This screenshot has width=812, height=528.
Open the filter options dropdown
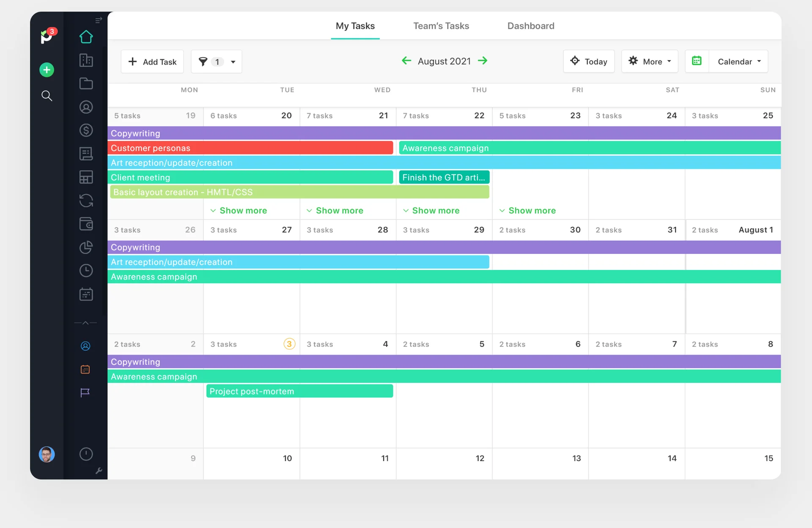click(x=216, y=62)
